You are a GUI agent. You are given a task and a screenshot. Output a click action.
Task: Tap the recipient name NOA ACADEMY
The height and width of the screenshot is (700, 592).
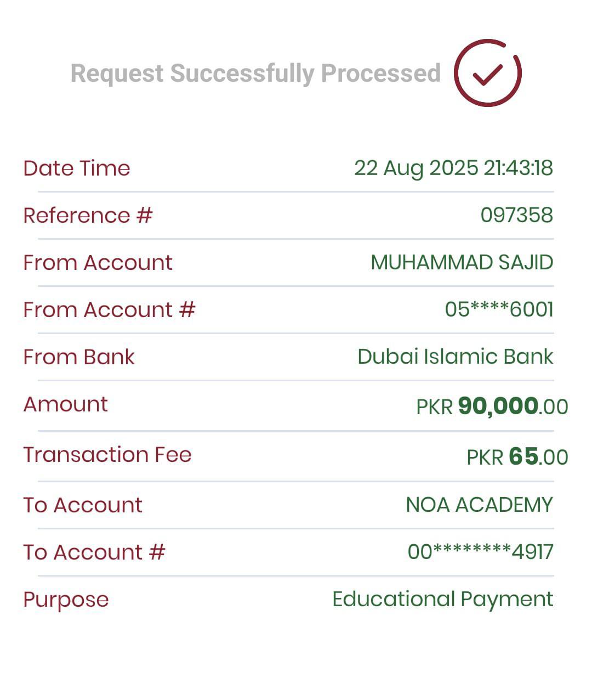click(479, 505)
